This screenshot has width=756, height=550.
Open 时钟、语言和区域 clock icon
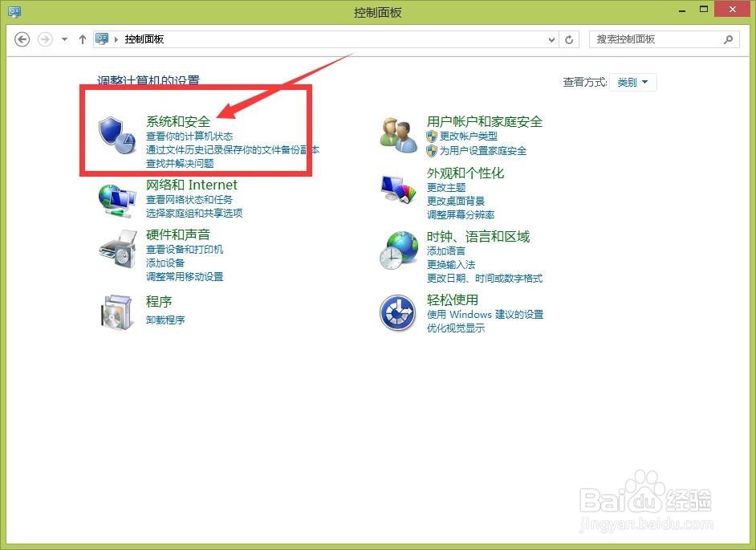[399, 251]
